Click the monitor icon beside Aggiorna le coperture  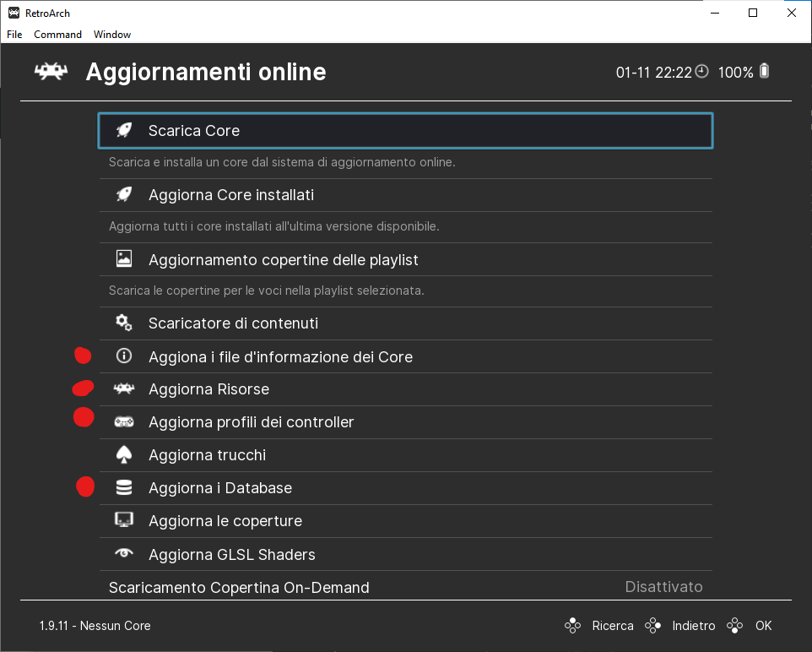(124, 520)
